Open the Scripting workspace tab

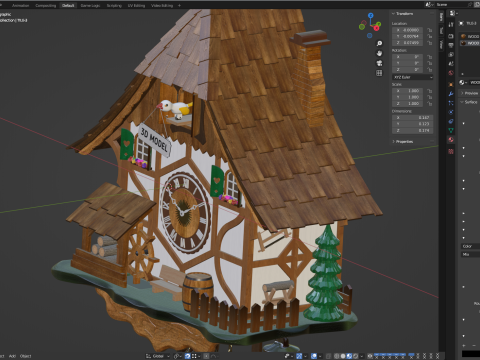click(x=114, y=5)
